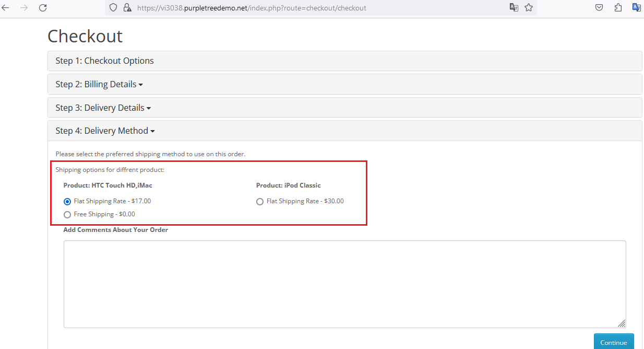Select Flat Shipping Rate $30.00 for iPod Classic

click(260, 202)
